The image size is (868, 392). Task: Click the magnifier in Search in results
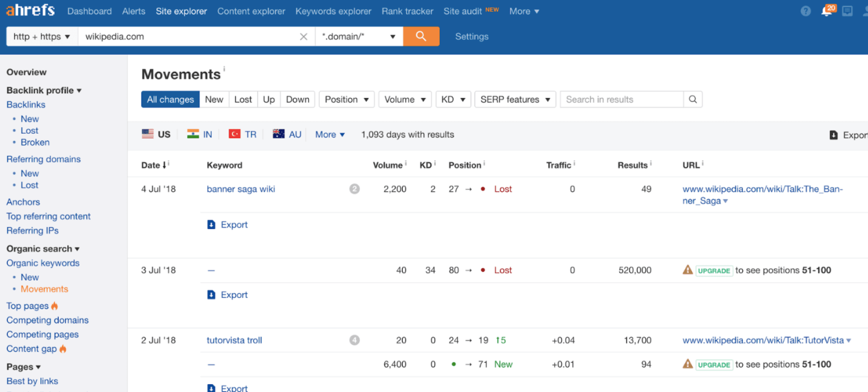pyautogui.click(x=693, y=99)
